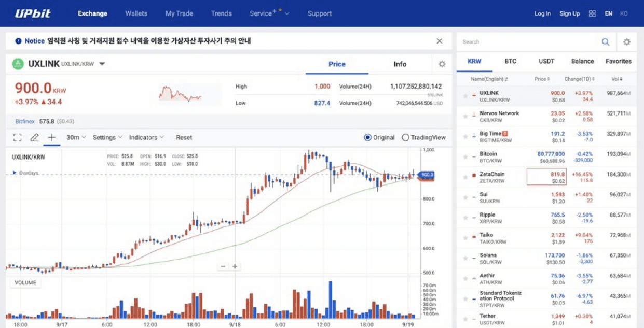
Task: Click inside the coin Search field
Action: (x=529, y=42)
